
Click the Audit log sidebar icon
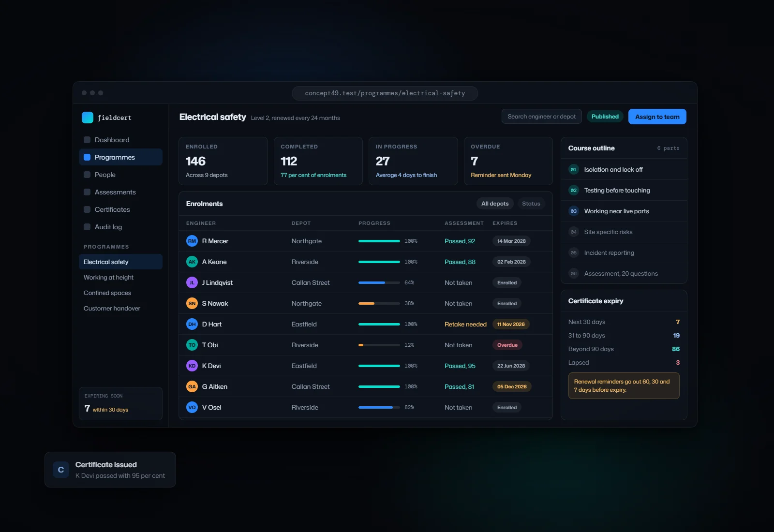point(87,227)
